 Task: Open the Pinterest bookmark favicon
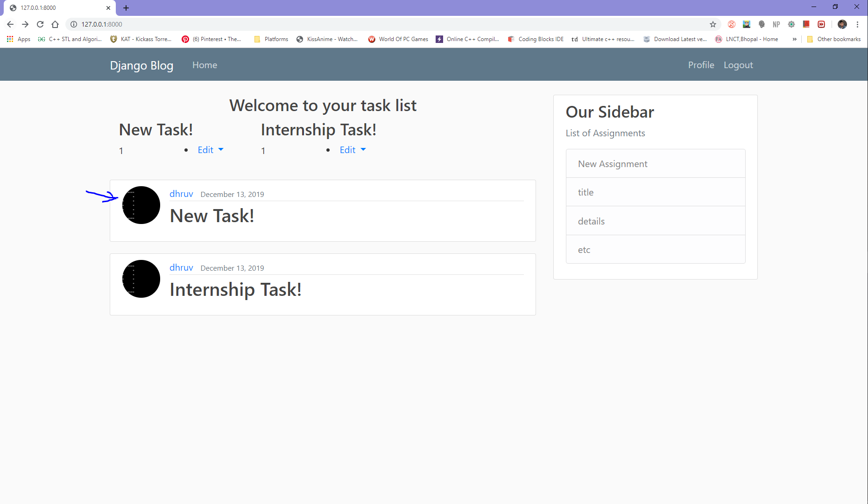pos(185,39)
